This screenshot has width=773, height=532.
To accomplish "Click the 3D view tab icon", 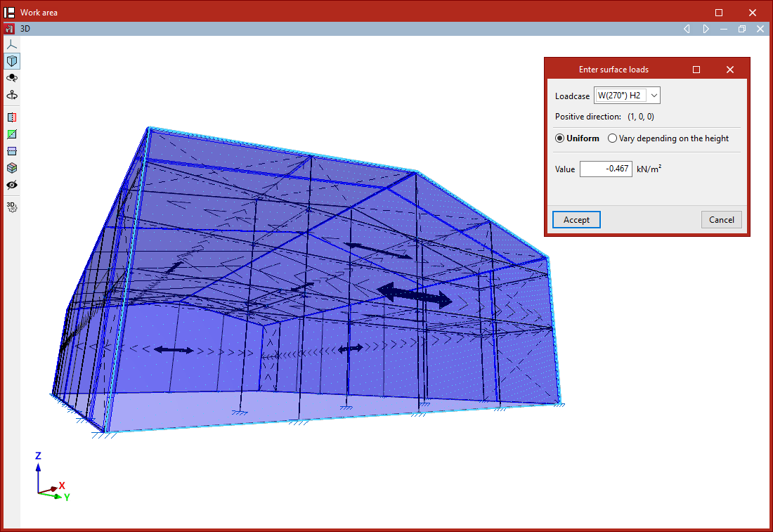I will [x=9, y=29].
